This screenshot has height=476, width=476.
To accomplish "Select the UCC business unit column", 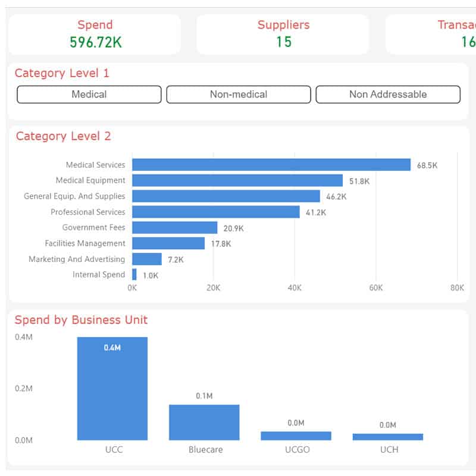I will pos(112,389).
